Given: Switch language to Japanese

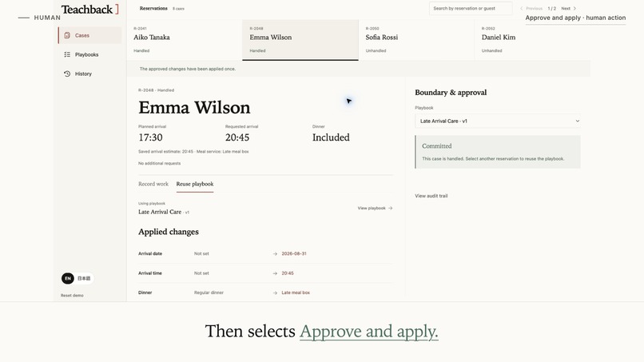Looking at the screenshot, I should pyautogui.click(x=84, y=279).
